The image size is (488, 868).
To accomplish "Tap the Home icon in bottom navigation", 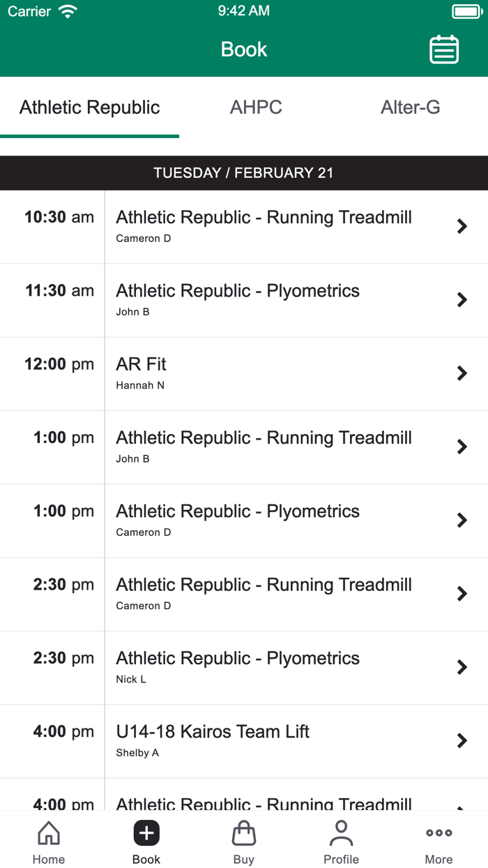I will pyautogui.click(x=48, y=833).
